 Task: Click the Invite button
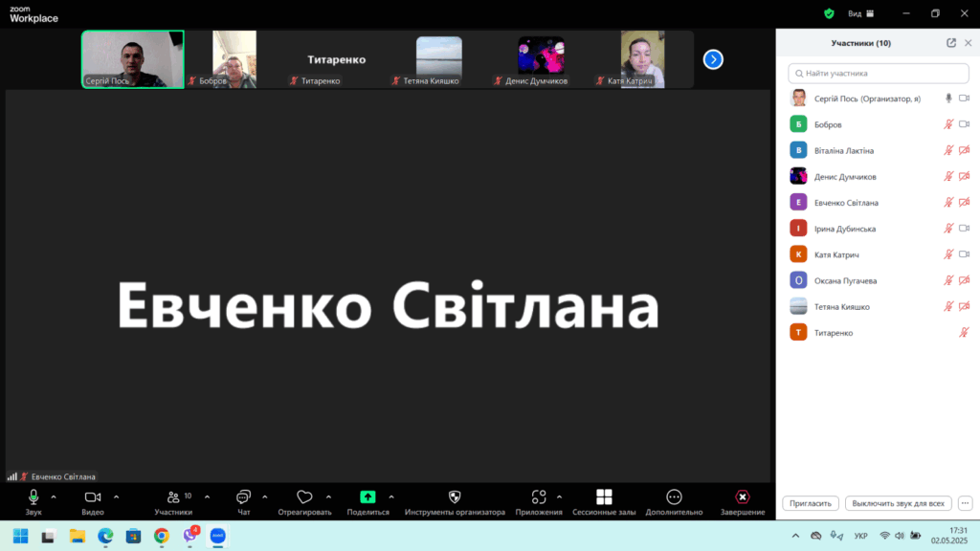(811, 503)
